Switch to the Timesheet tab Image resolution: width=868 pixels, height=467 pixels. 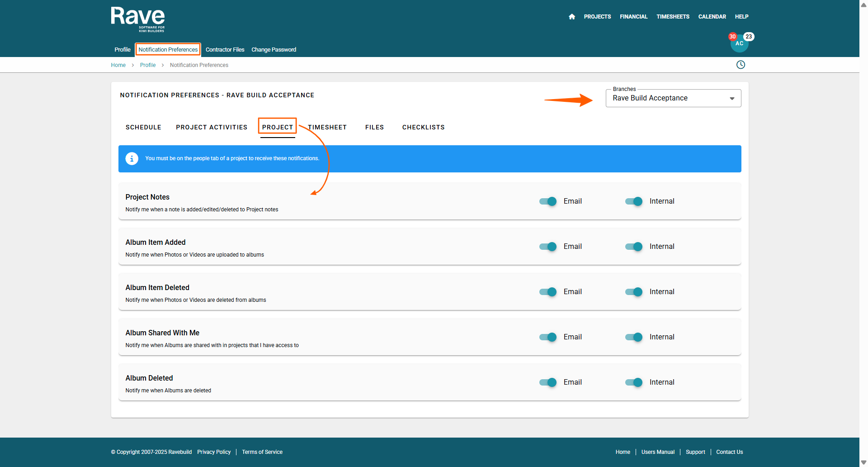click(327, 127)
